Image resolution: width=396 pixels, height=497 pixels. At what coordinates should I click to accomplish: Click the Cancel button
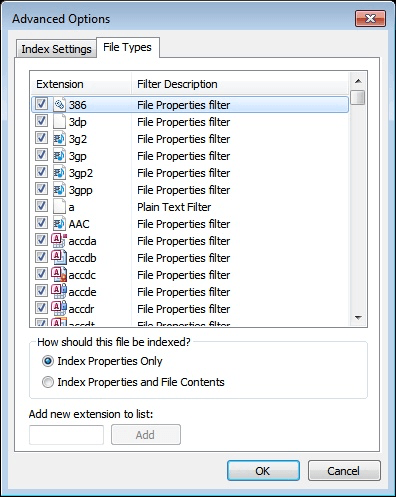[x=344, y=471]
